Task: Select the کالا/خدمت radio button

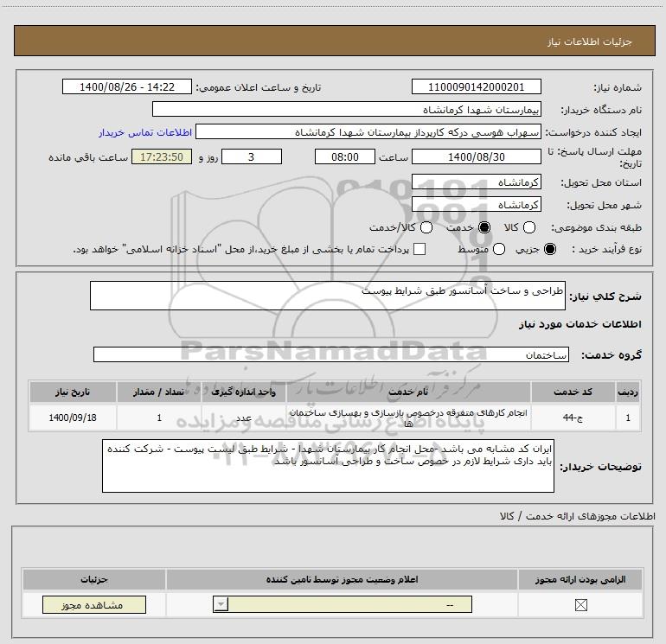Action: (x=426, y=227)
